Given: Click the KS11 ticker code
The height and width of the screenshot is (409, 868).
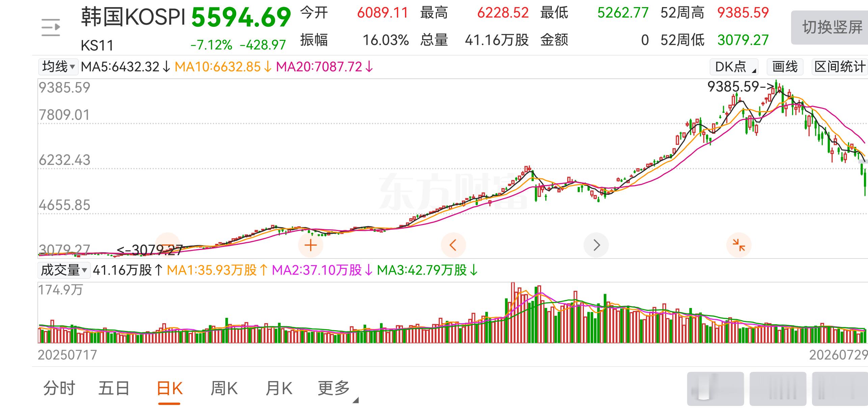Looking at the screenshot, I should 97,45.
